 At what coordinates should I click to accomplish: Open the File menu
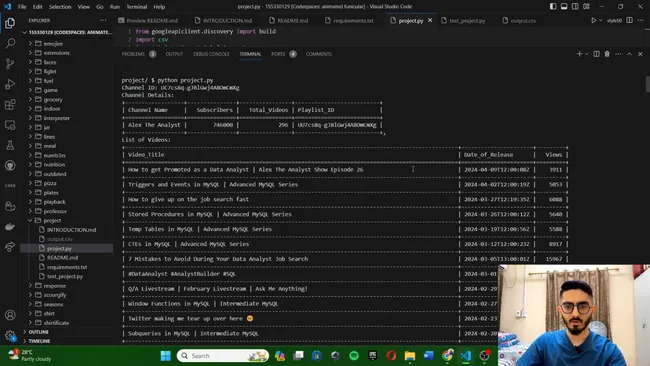click(x=22, y=7)
